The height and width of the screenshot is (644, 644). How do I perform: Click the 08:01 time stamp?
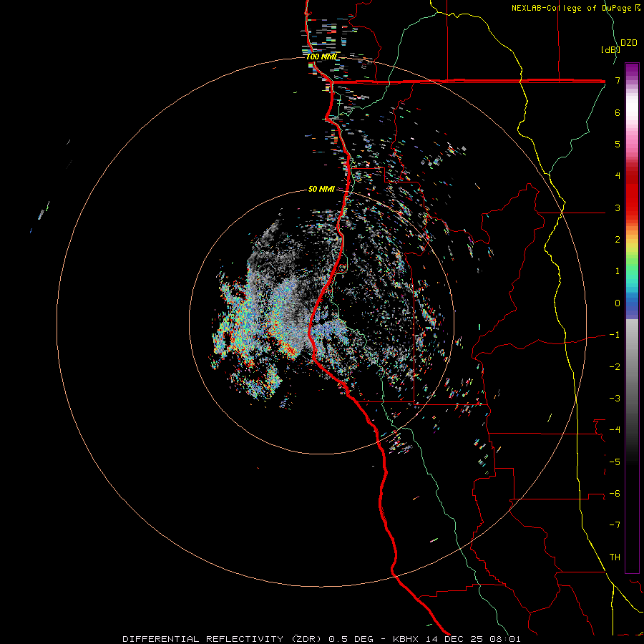[x=505, y=639]
